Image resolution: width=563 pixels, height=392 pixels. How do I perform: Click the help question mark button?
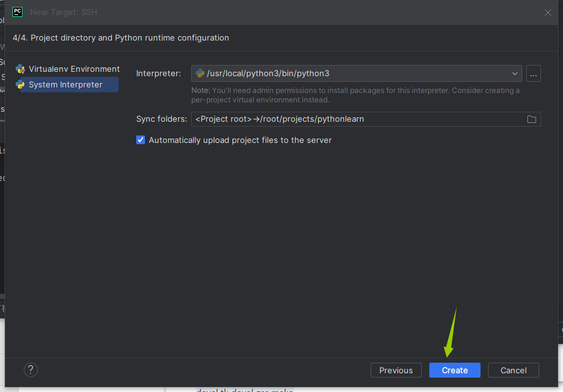click(x=31, y=370)
